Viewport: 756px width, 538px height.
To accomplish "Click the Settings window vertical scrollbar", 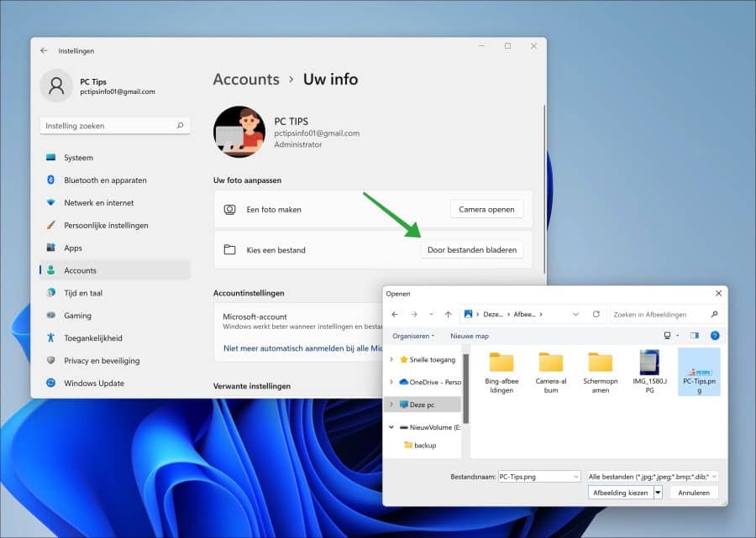I will (x=544, y=189).
